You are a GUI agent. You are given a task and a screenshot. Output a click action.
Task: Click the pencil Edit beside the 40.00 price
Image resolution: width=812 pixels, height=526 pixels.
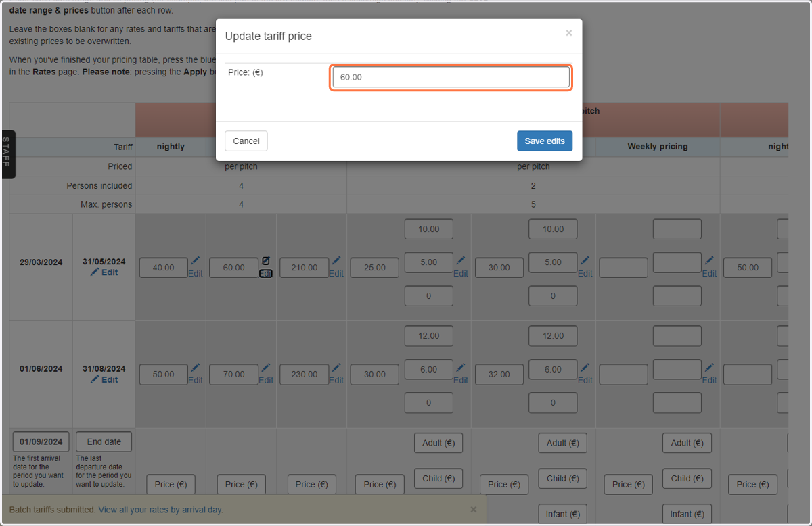click(x=196, y=267)
